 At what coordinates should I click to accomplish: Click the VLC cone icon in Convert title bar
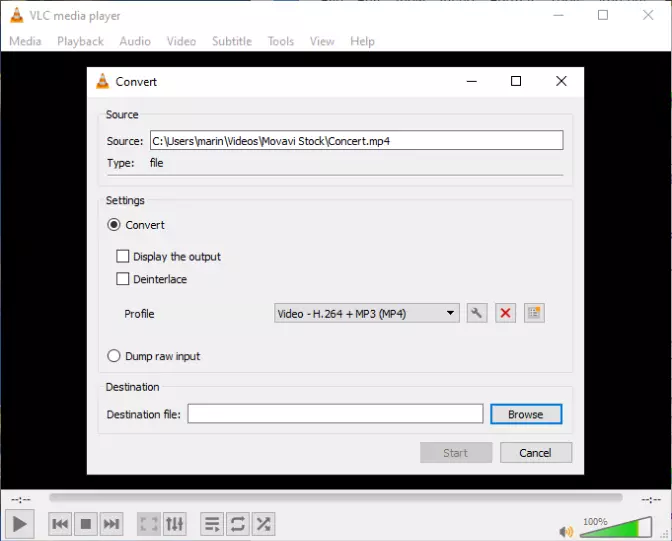pos(102,81)
